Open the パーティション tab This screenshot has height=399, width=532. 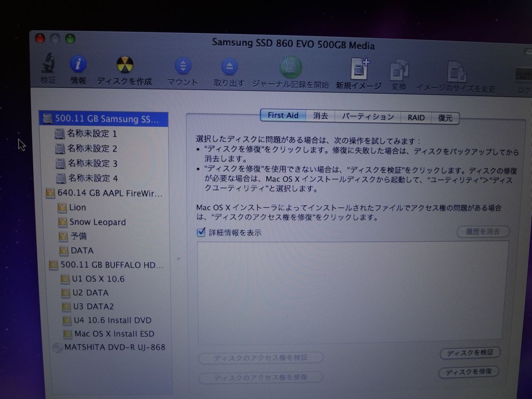[368, 117]
